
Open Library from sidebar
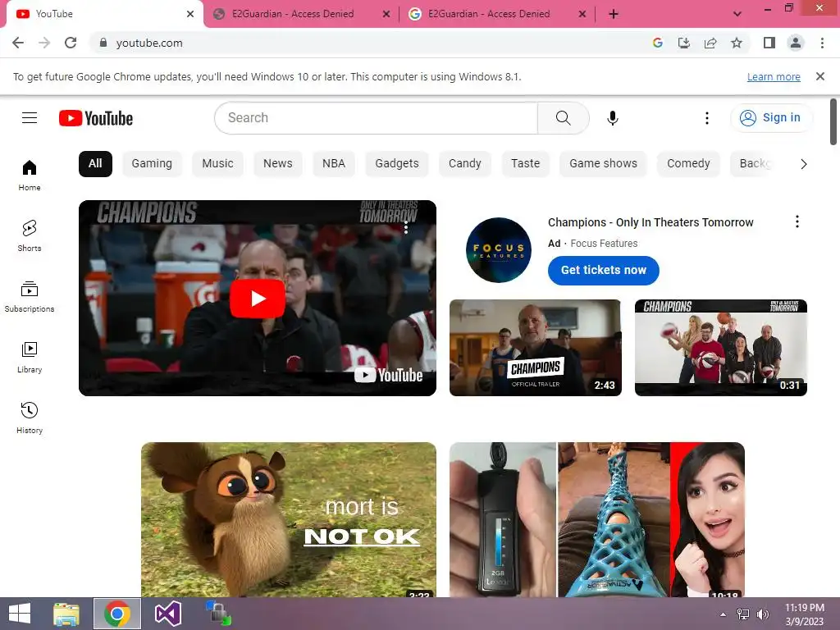[30, 358]
